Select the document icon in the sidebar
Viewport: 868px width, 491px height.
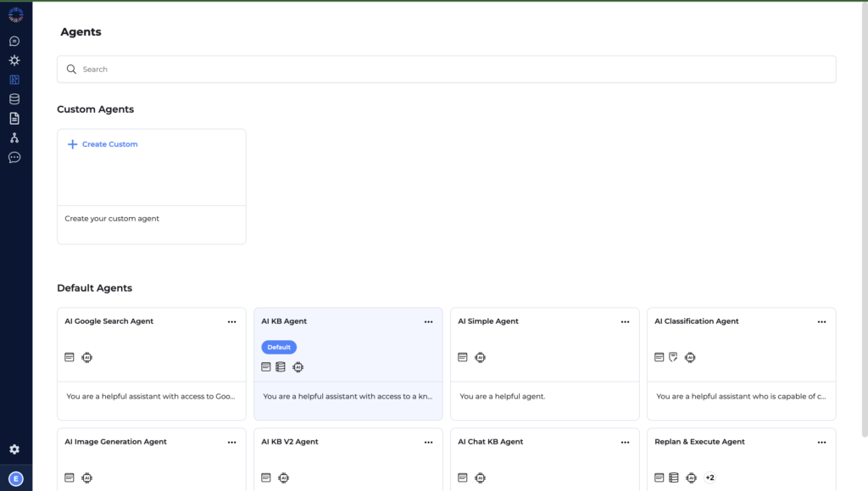[x=14, y=118]
